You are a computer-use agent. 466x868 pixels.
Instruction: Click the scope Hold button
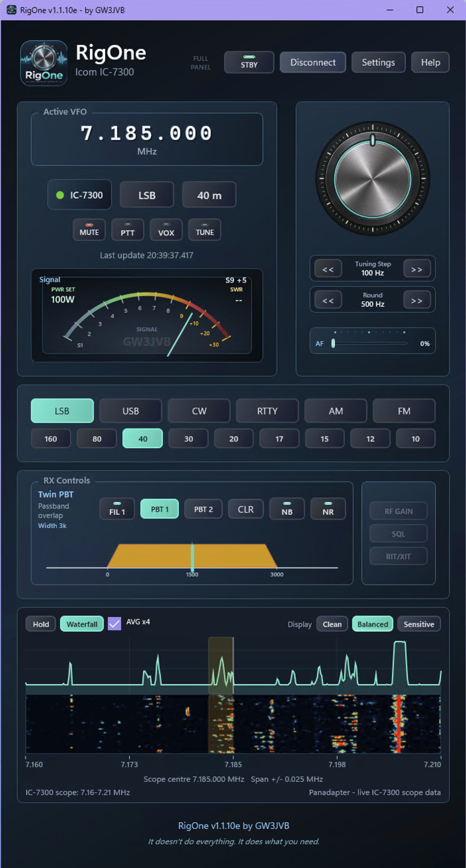[x=41, y=624]
